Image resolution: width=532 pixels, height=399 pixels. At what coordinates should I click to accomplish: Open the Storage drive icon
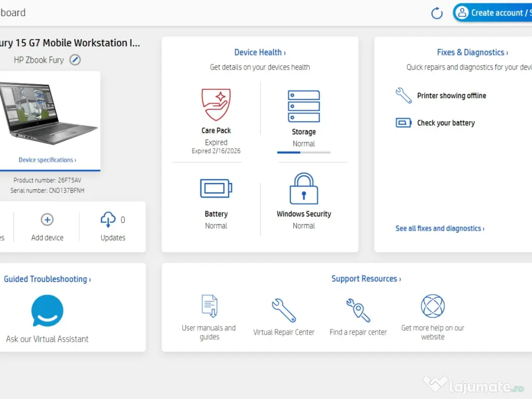coord(303,107)
